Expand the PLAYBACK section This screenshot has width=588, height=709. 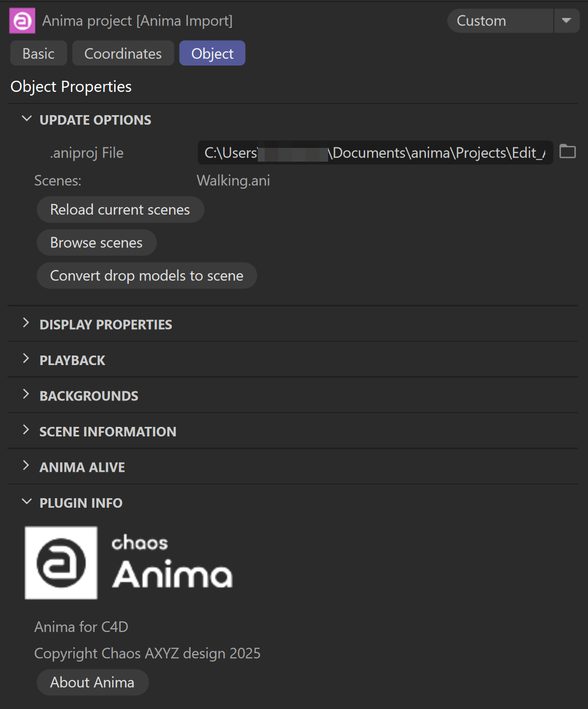26,359
